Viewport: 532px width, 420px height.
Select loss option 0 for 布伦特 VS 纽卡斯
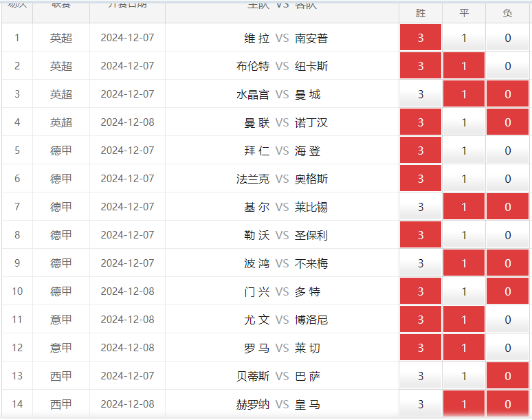point(507,65)
